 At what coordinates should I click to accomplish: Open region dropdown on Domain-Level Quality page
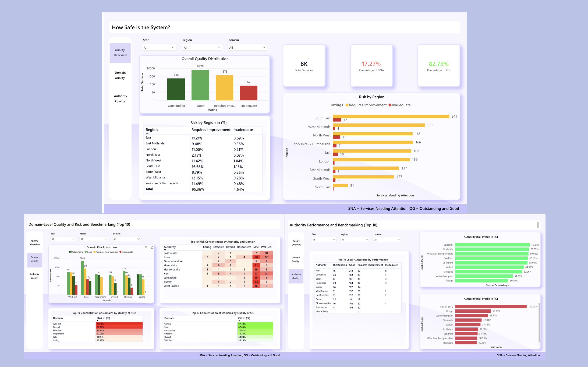[x=94, y=239]
